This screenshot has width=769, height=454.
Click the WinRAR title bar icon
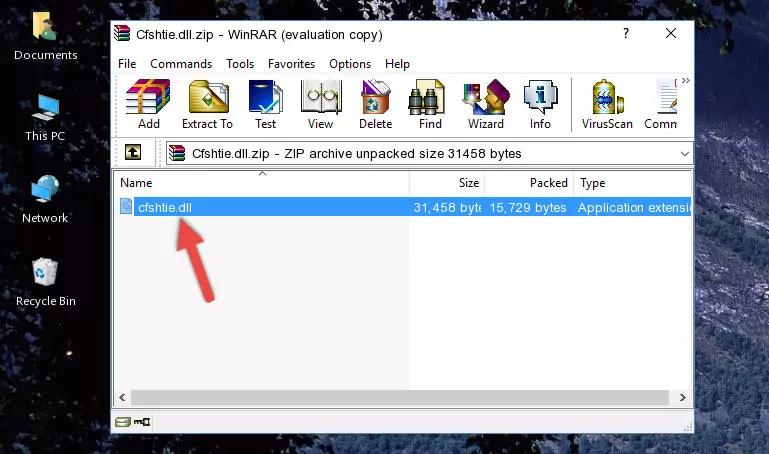point(122,34)
